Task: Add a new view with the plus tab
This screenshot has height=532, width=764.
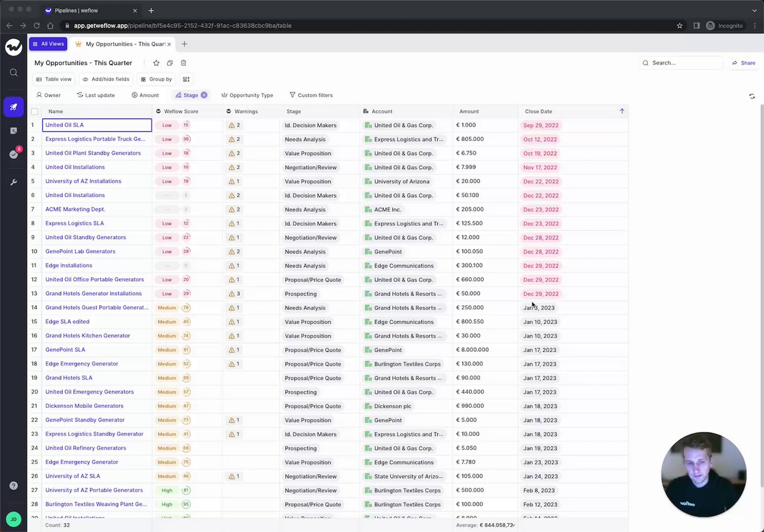Action: (184, 44)
